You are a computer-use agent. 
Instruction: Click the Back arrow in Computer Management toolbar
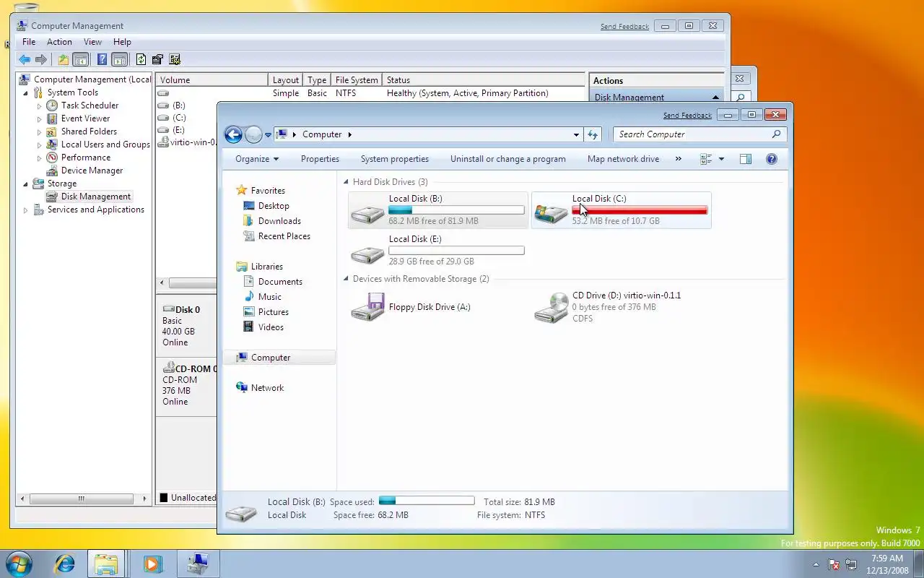[x=25, y=60]
